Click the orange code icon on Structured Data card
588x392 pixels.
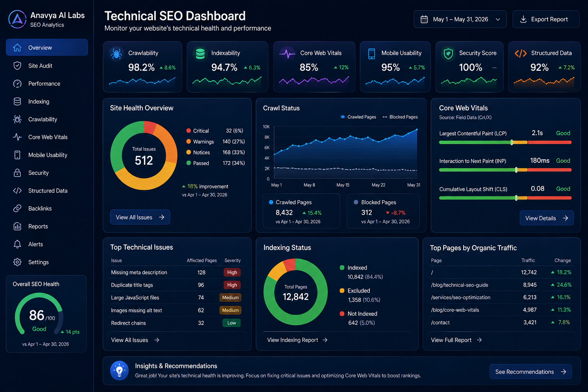(521, 54)
